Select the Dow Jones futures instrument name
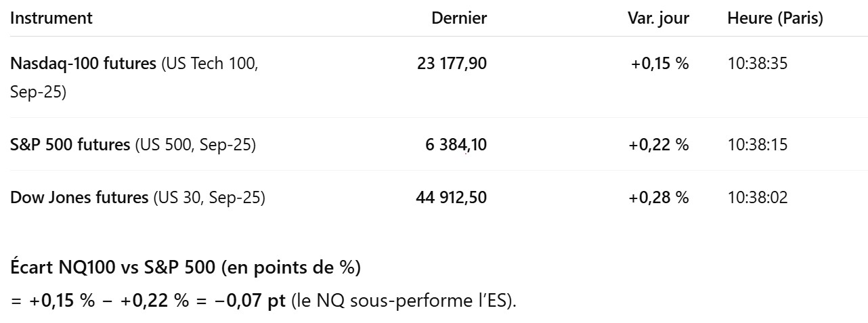 79,198
